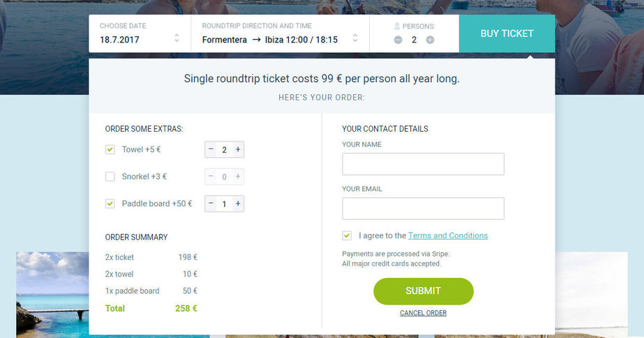
Task: Decrease persons count with minus icon
Action: click(398, 40)
